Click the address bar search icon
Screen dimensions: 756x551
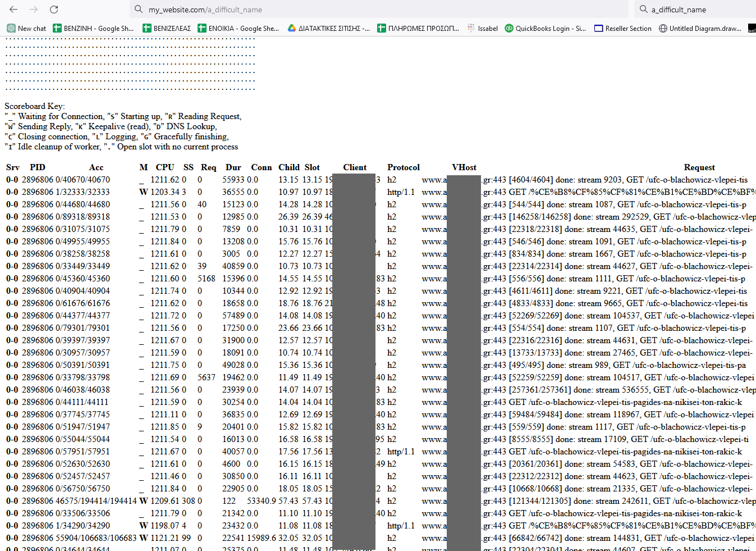138,10
